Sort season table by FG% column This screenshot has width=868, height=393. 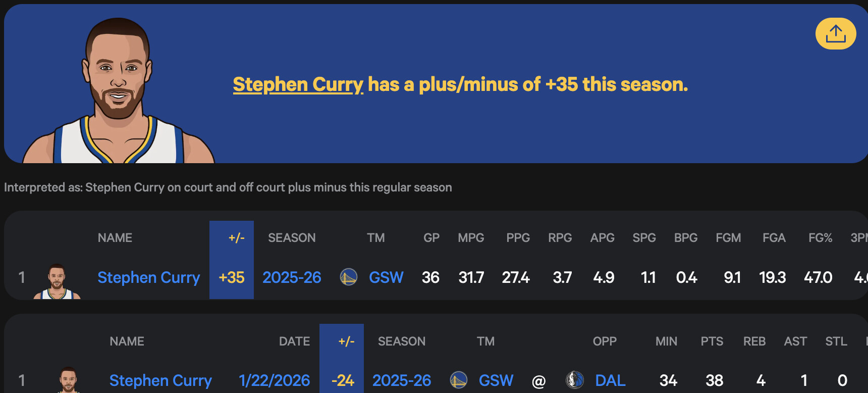[x=820, y=238]
